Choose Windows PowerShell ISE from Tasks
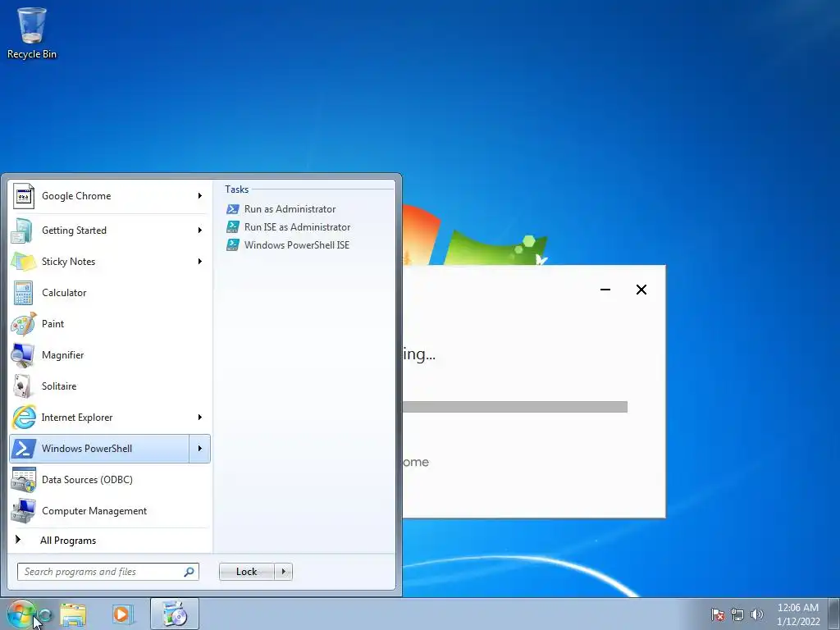This screenshot has height=630, width=840. point(297,244)
